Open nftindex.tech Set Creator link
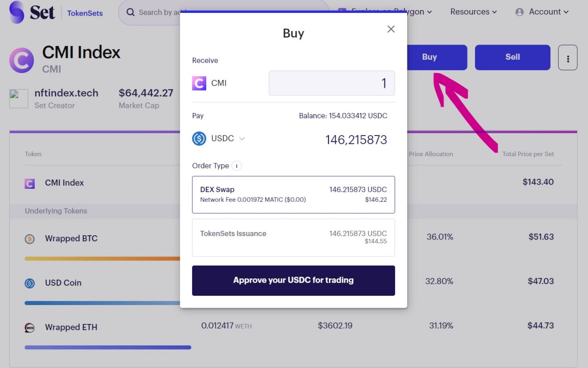Image resolution: width=588 pixels, height=368 pixels. click(x=66, y=93)
